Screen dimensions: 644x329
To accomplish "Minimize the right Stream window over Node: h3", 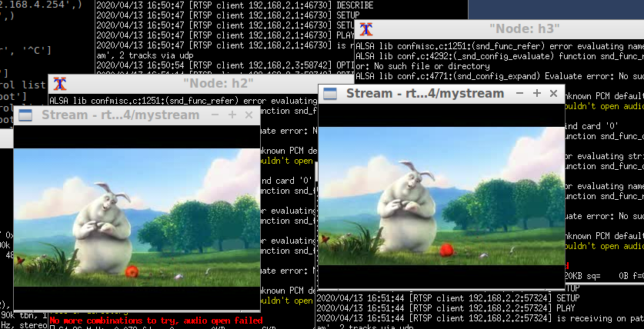I will click(519, 93).
